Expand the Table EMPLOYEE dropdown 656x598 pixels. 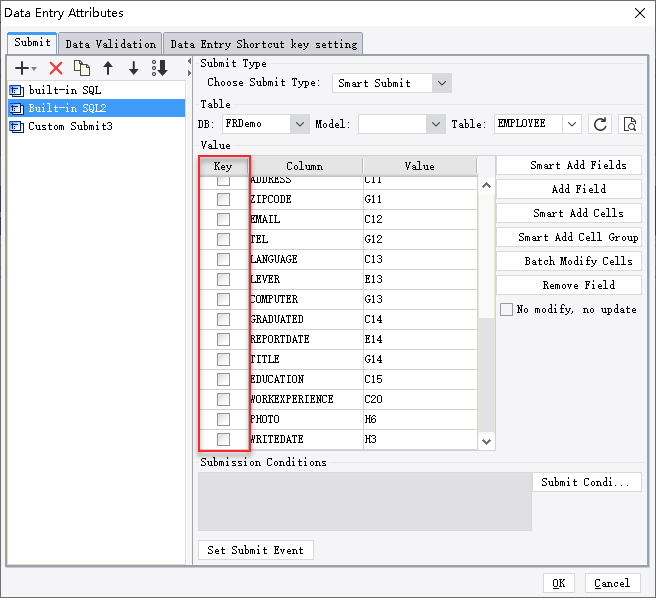(x=572, y=124)
